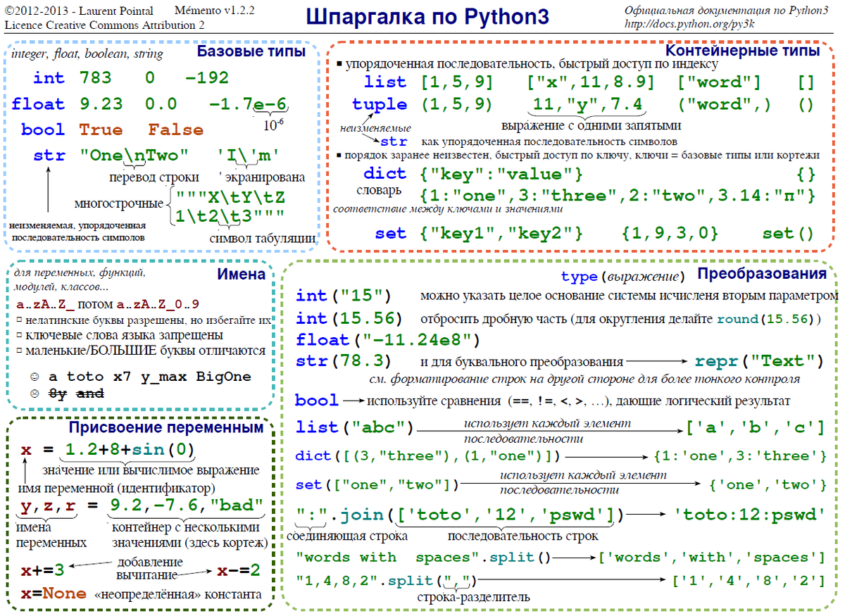Click the "соединяющая строка" annotation
The height and width of the screenshot is (616, 845).
(348, 536)
